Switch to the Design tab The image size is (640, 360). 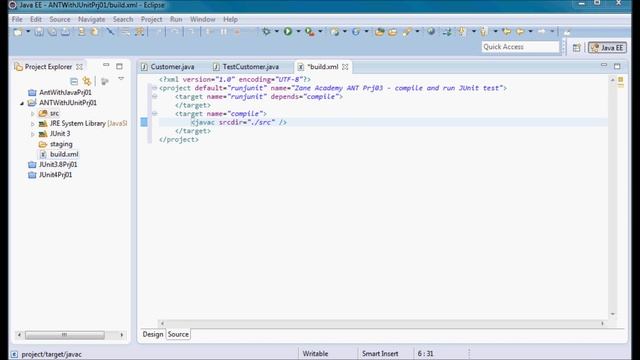[x=153, y=334]
